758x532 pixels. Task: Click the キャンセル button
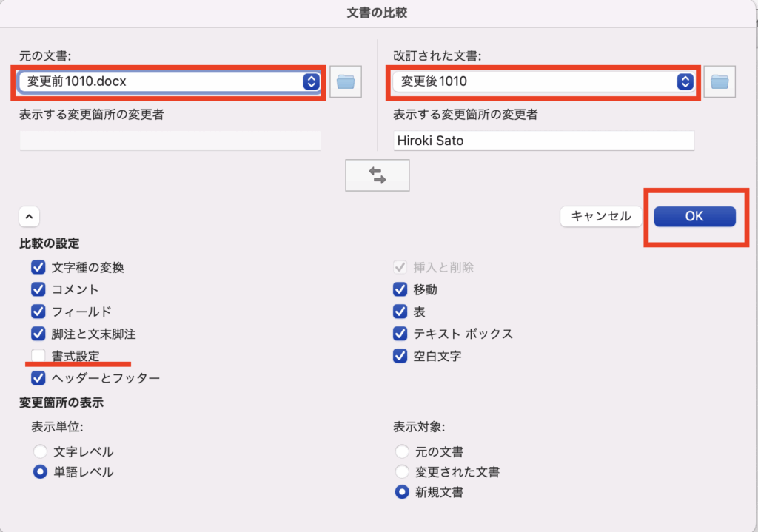coord(601,216)
